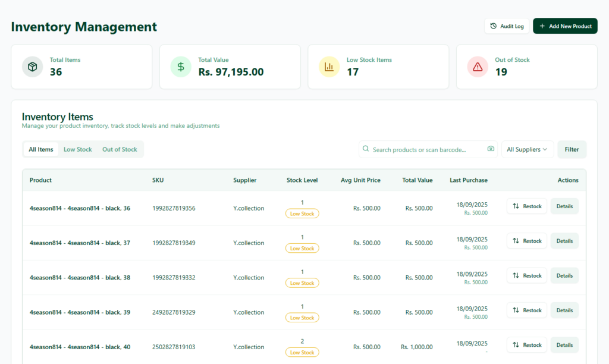Image resolution: width=609 pixels, height=364 pixels.
Task: Click the Low Stock Items chart icon
Action: [x=329, y=67]
